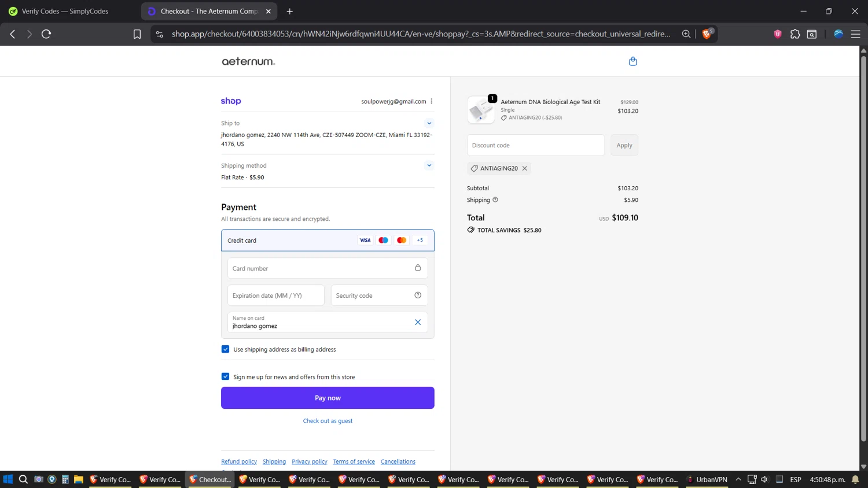Apply the discount code

(x=624, y=145)
